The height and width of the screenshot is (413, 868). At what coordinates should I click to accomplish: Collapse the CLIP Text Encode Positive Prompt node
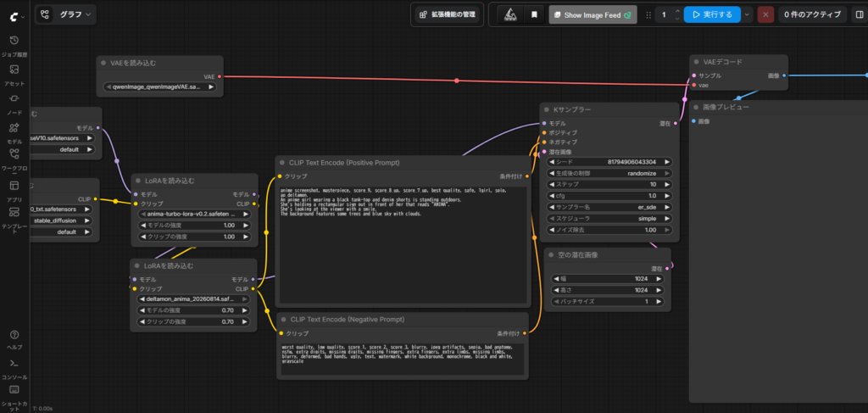(x=282, y=163)
